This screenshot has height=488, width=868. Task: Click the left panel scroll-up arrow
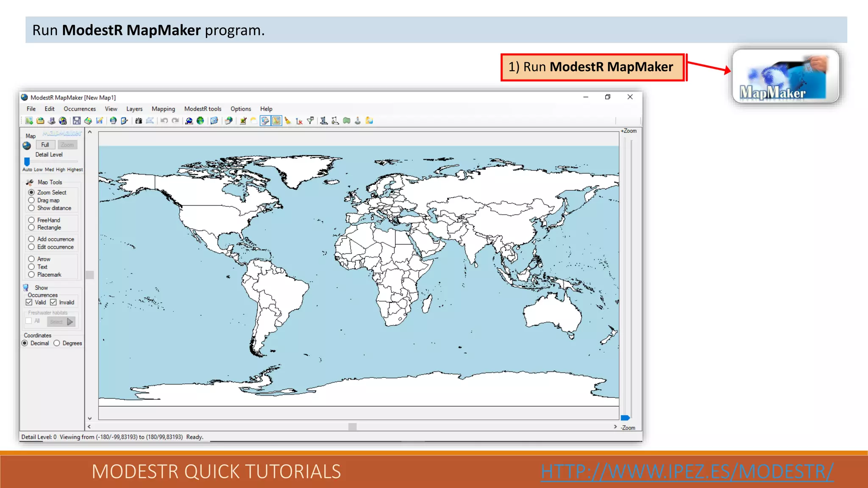click(x=90, y=132)
